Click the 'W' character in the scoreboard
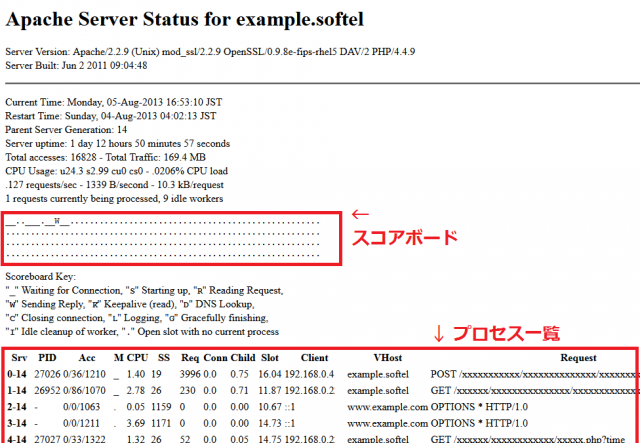The height and width of the screenshot is (443, 640). (57, 222)
